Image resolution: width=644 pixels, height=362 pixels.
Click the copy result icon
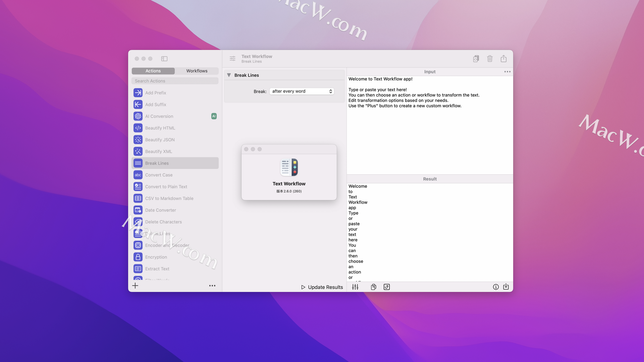(373, 287)
